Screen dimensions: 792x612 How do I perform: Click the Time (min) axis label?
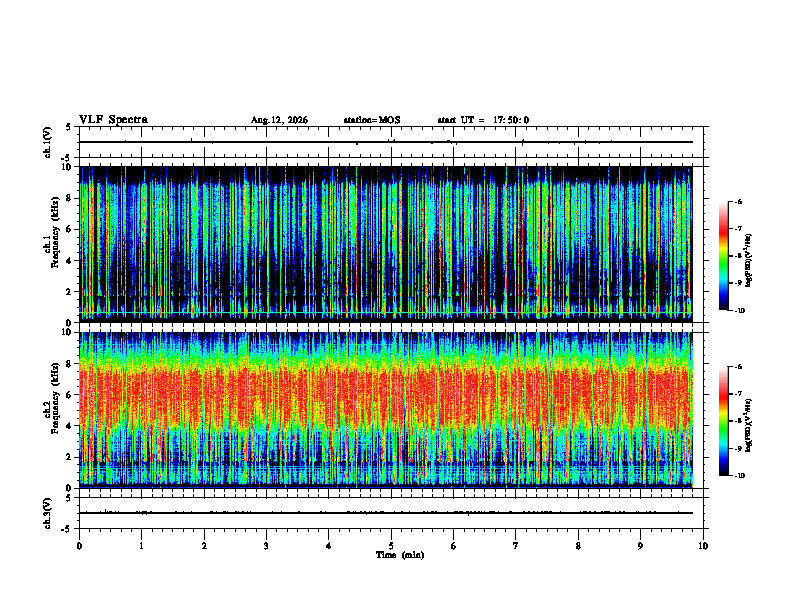[x=400, y=555]
